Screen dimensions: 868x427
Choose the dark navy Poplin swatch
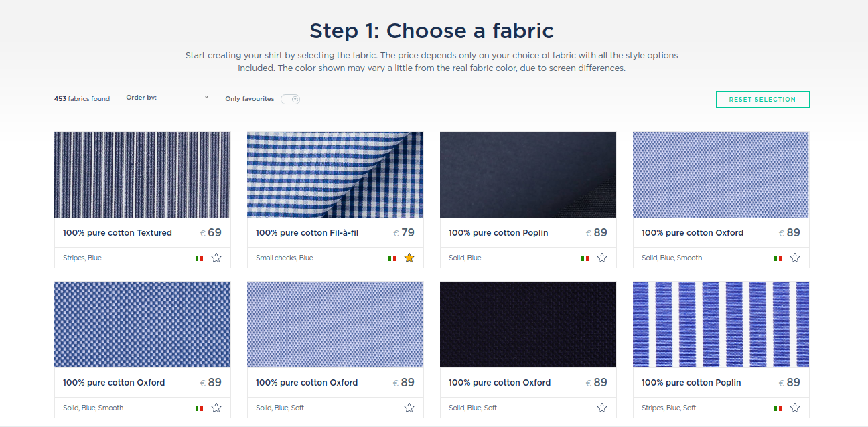click(x=528, y=175)
